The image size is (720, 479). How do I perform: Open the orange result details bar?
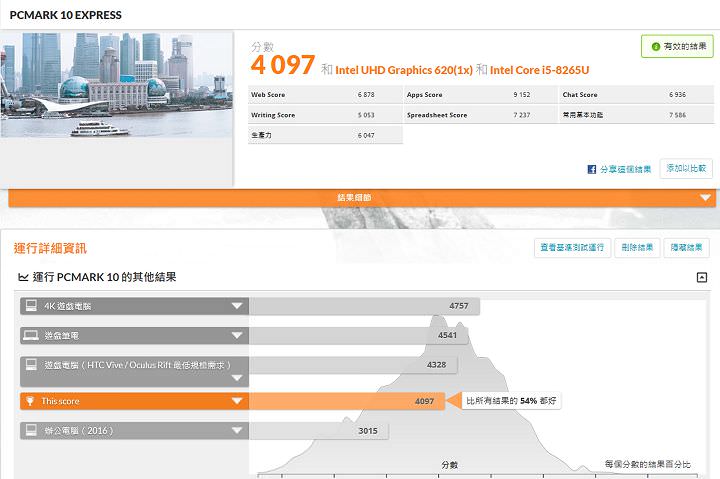[x=362, y=198]
